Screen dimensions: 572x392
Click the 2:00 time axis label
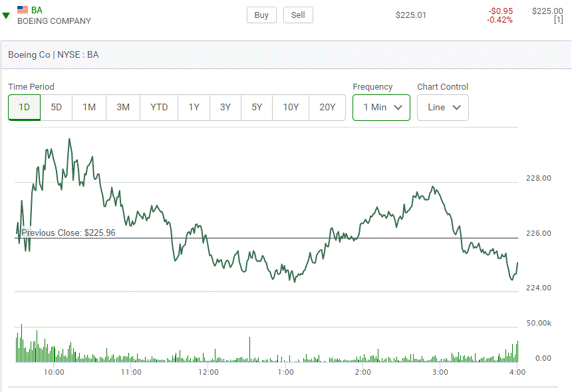(x=363, y=372)
